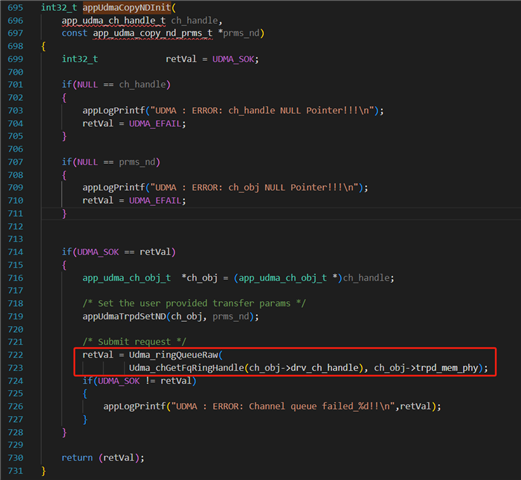
Task: Click the opening brace on line 698
Action: coord(43,46)
